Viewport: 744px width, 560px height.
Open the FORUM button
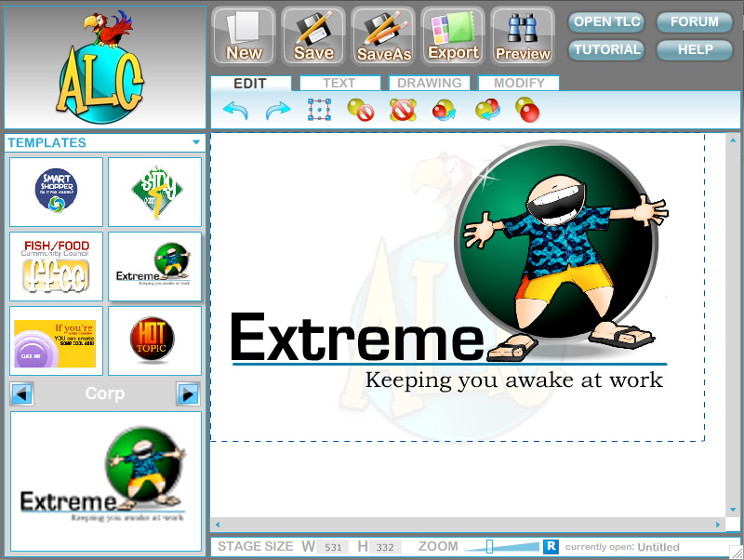695,21
